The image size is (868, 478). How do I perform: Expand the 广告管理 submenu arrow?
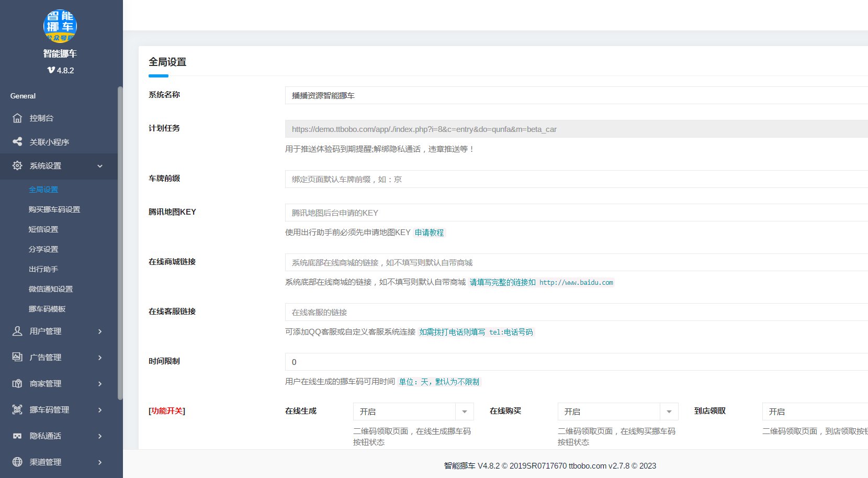(100, 358)
